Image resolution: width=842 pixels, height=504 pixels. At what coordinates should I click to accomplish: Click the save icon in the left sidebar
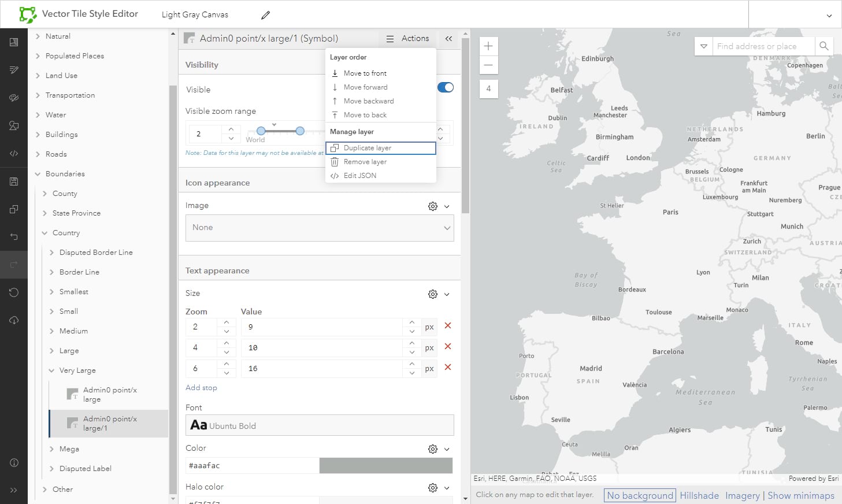[14, 181]
